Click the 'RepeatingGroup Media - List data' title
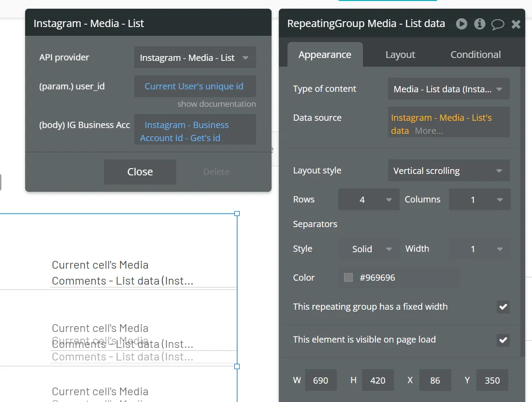Image resolution: width=532 pixels, height=402 pixels. 366,23
